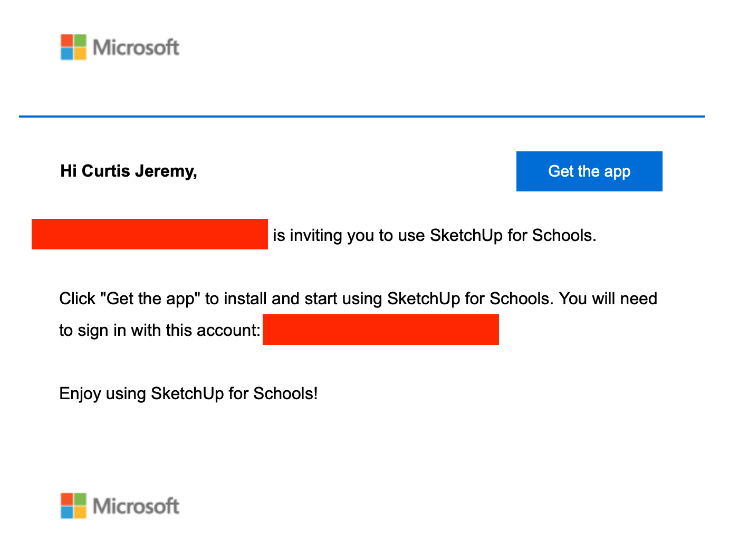Viewport: 729px width, 560px height.
Task: Click the line "Enjoy using SketchUp for Schools!"
Action: 188,393
